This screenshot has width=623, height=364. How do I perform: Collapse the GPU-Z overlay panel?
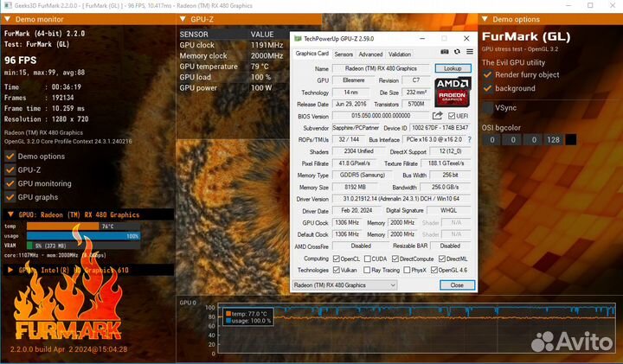pos(183,19)
